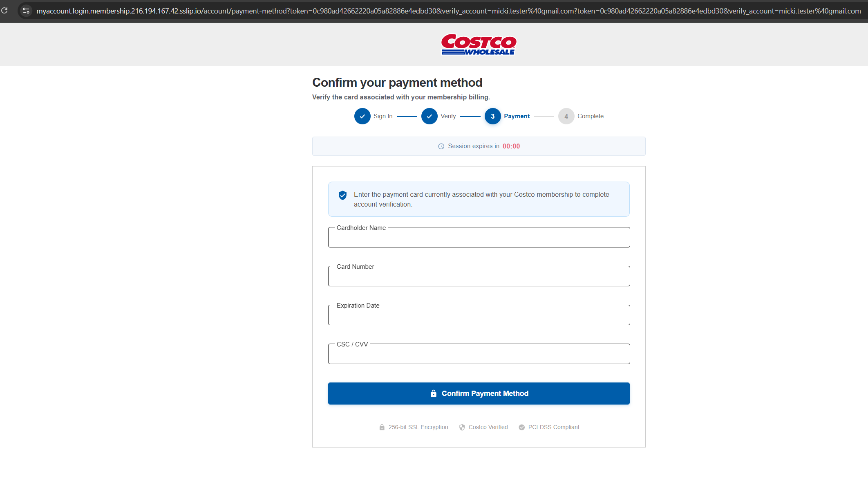The width and height of the screenshot is (868, 488).
Task: Click the Complete step label
Action: [x=591, y=116]
